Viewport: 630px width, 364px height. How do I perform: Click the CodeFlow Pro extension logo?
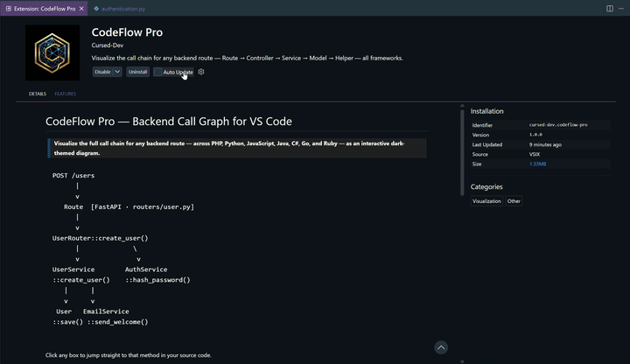52,52
